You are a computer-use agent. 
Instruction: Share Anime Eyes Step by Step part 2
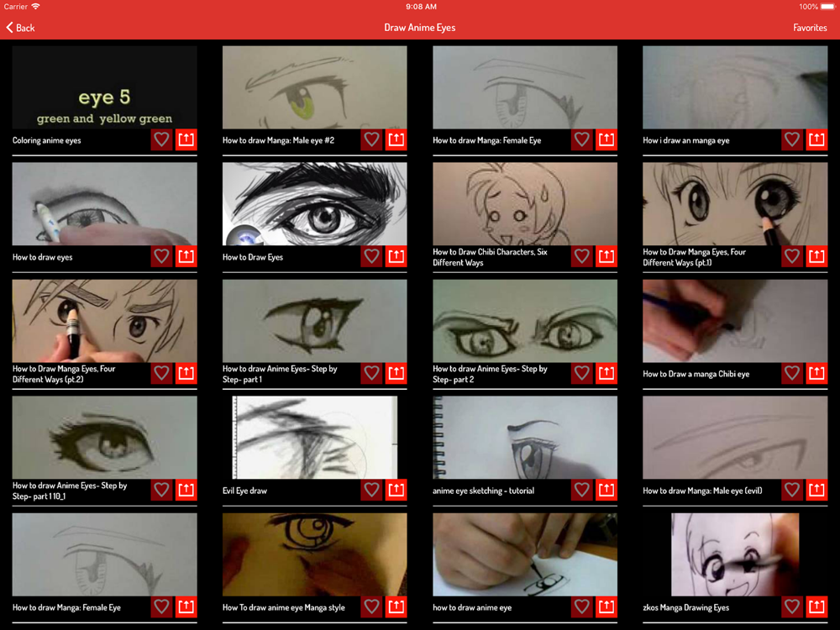click(x=606, y=374)
